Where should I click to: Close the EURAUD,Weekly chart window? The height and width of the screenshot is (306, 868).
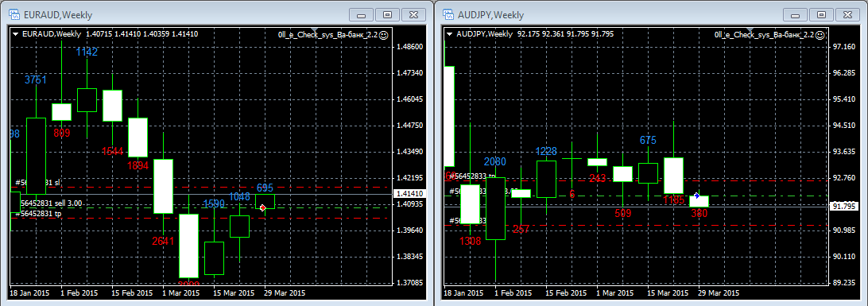pos(413,15)
